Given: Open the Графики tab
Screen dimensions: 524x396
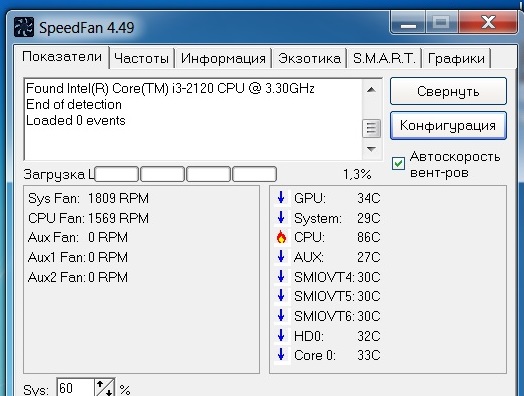Looking at the screenshot, I should (456, 58).
